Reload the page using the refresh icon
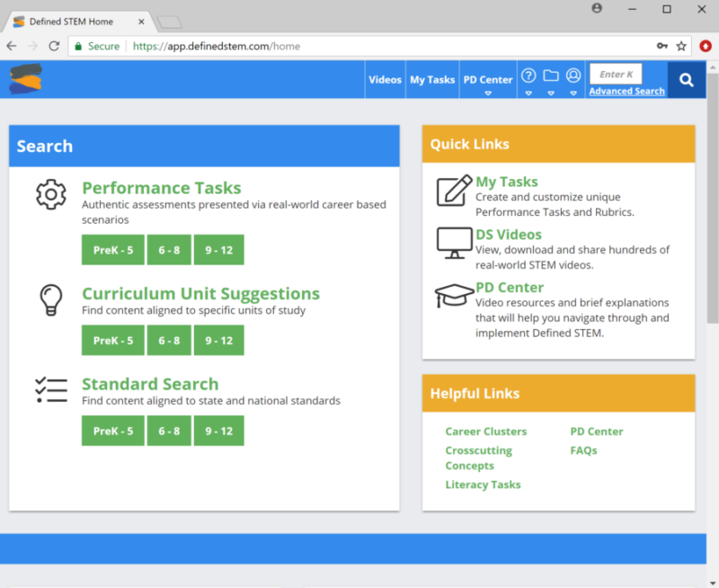The width and height of the screenshot is (719, 588). [x=57, y=45]
